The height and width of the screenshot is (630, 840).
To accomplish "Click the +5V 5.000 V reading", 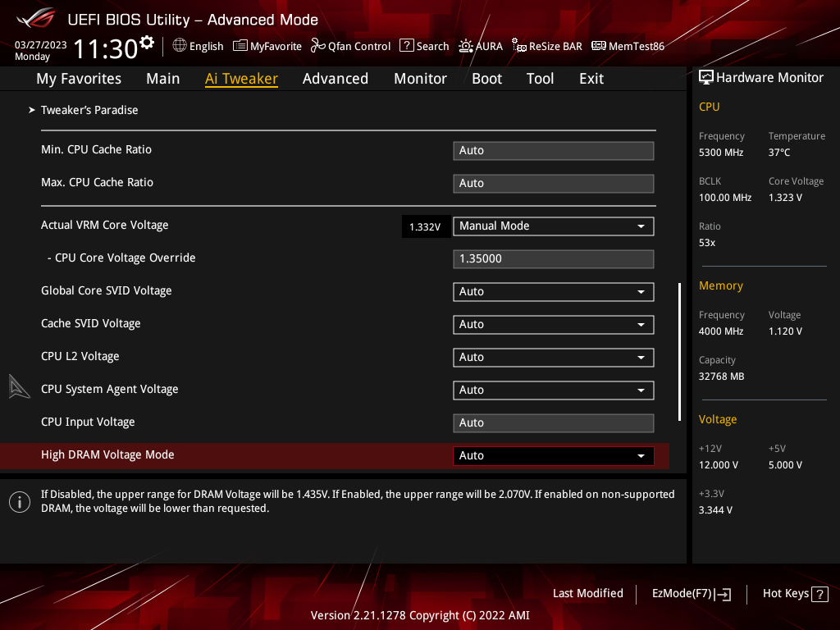I will pos(785,465).
